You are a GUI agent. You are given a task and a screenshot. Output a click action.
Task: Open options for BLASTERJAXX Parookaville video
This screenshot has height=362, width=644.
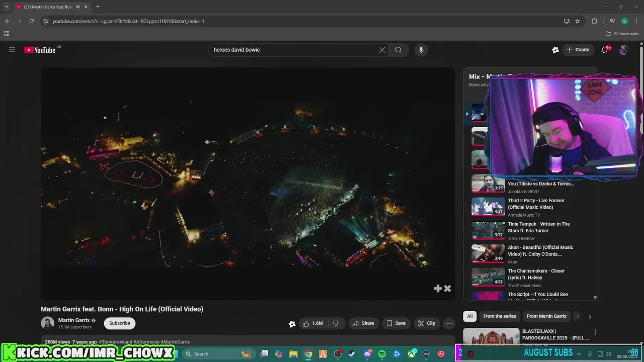coord(595,332)
